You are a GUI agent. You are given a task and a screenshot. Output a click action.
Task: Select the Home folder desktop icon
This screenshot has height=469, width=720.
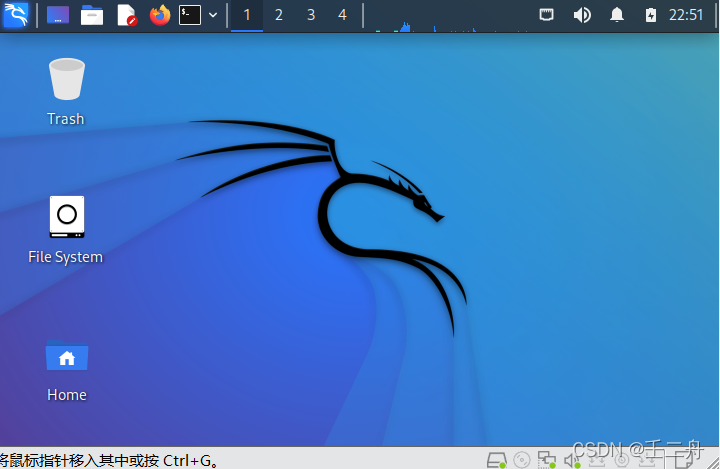67,370
